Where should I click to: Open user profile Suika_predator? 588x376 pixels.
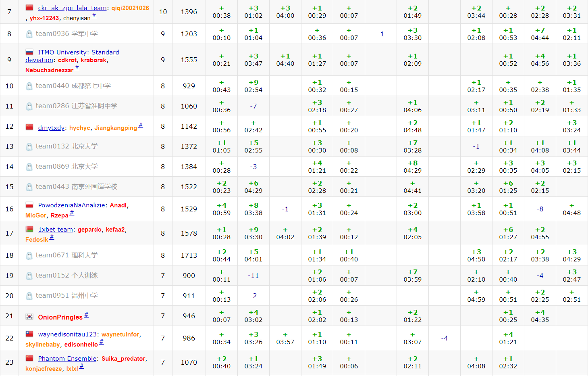[123, 359]
